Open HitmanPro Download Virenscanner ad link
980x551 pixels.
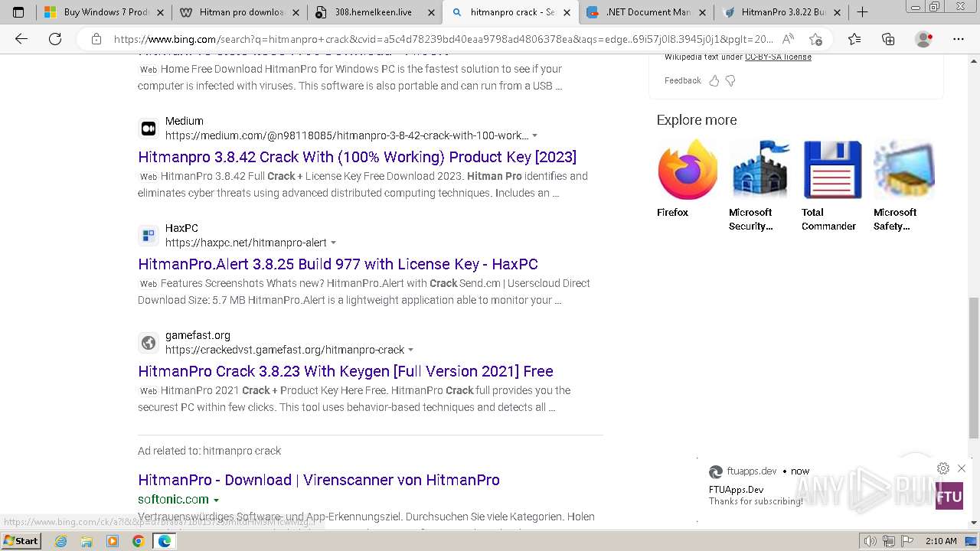[318, 480]
